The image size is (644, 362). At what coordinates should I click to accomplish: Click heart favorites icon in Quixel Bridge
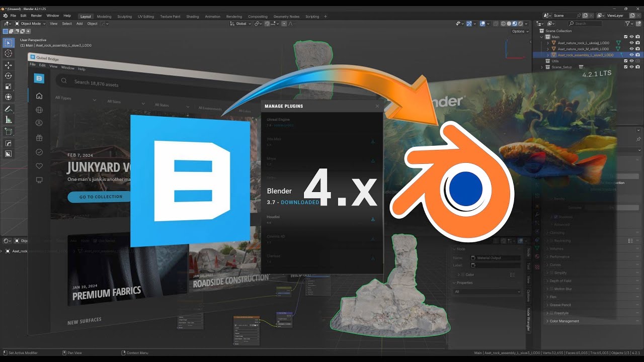click(39, 166)
